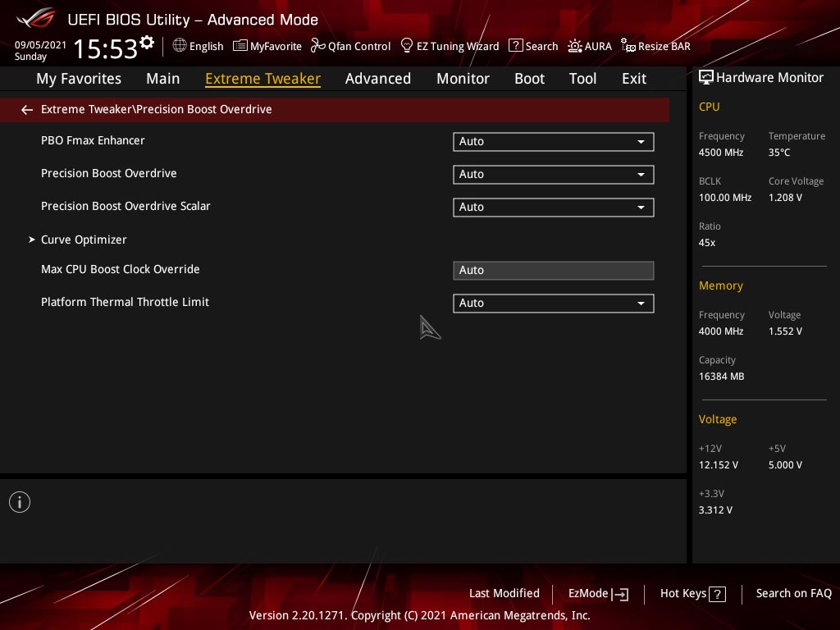840x630 pixels.
Task: Open the Monitor tab
Action: pyautogui.click(x=463, y=79)
